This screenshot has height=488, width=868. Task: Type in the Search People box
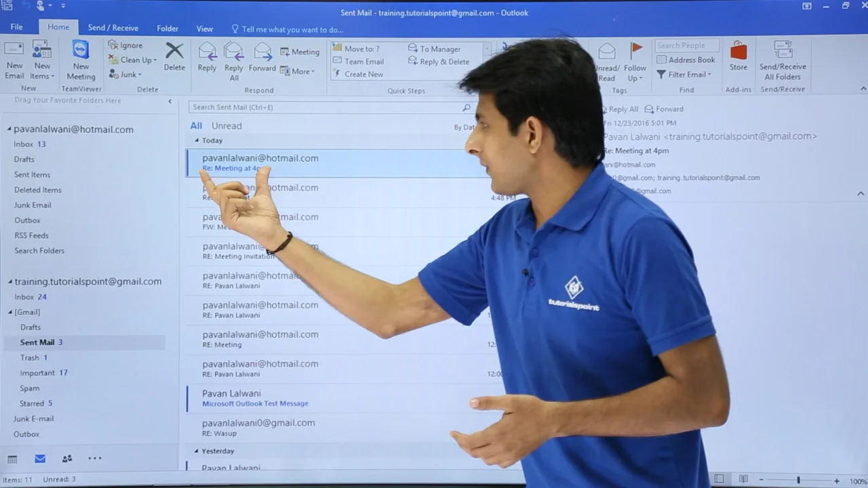click(x=687, y=45)
